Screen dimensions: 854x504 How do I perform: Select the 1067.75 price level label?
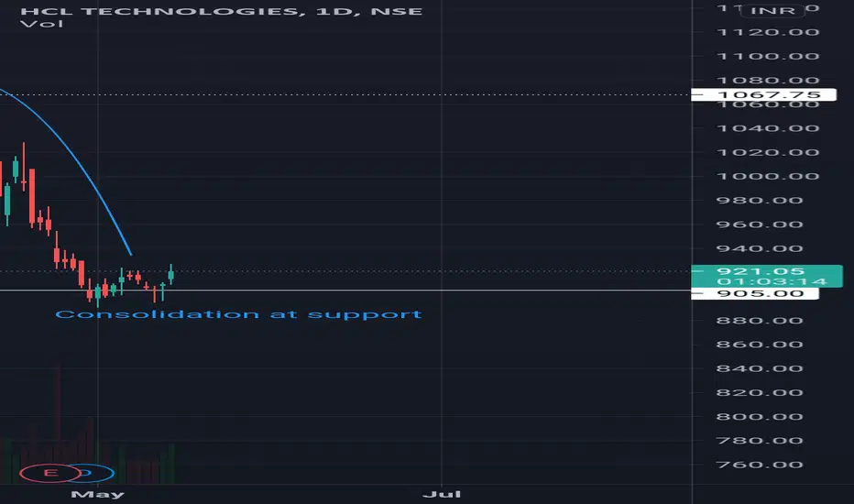[x=763, y=94]
